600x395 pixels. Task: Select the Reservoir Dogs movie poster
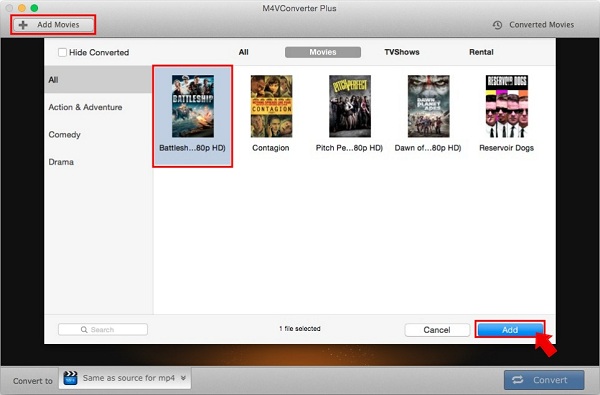[x=507, y=106]
